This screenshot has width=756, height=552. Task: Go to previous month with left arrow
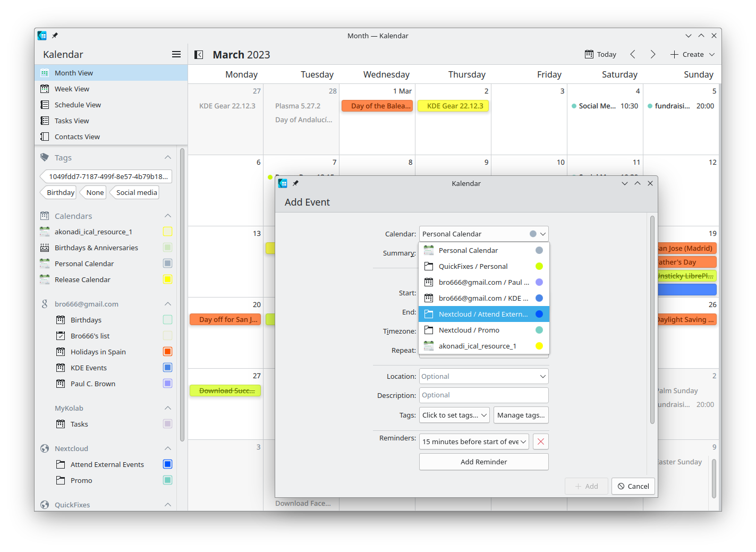[633, 54]
